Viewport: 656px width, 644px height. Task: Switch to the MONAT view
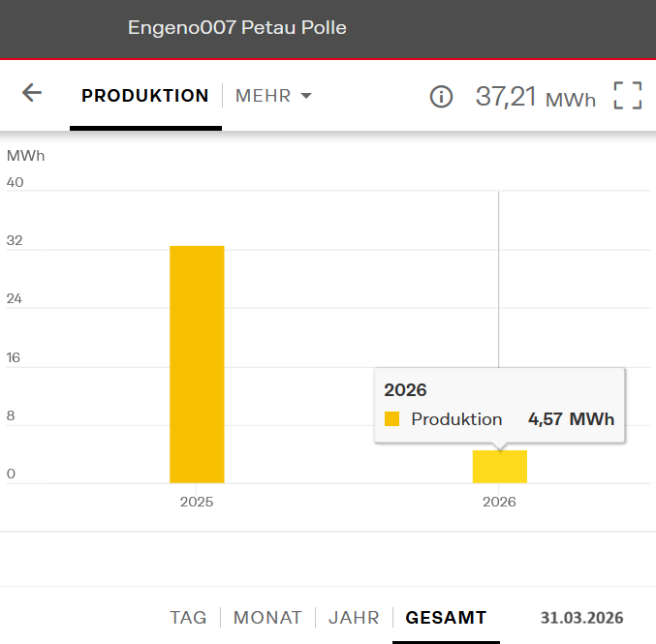pos(267,617)
